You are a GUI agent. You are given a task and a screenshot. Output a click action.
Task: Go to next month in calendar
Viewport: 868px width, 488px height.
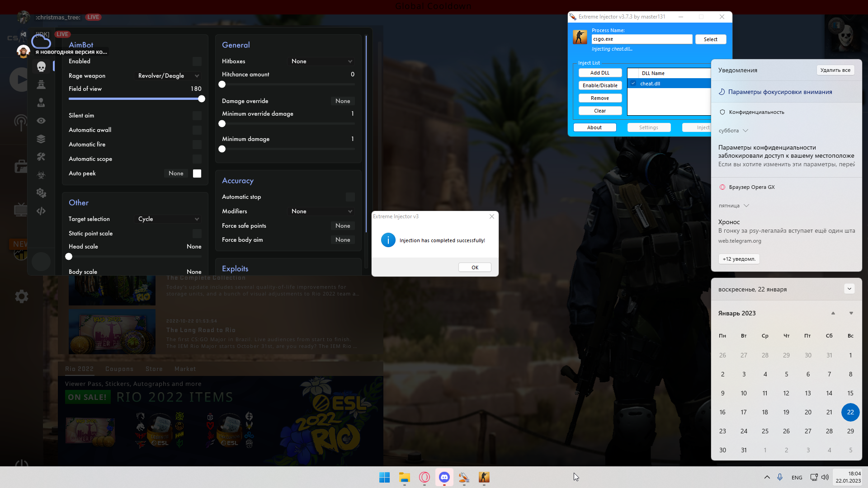[851, 313]
